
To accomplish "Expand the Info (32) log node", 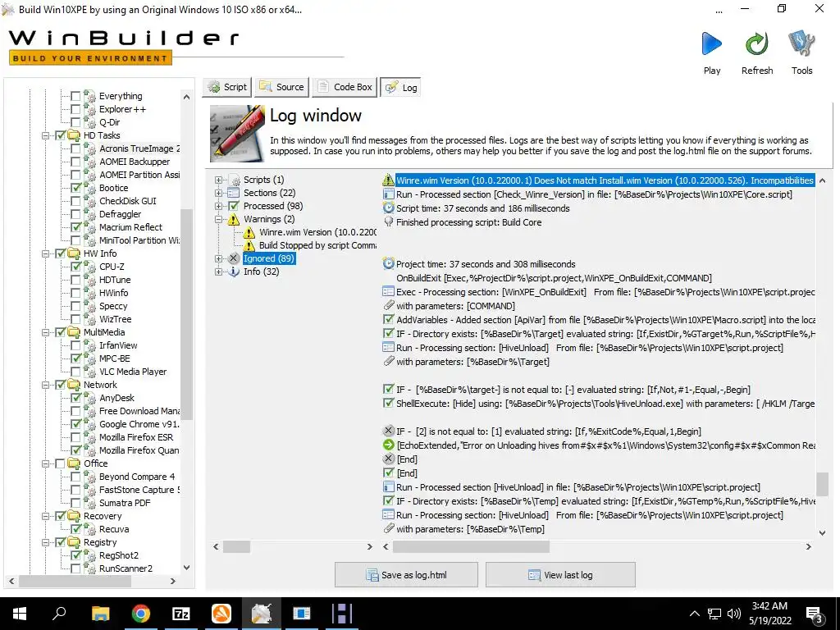I will click(218, 272).
